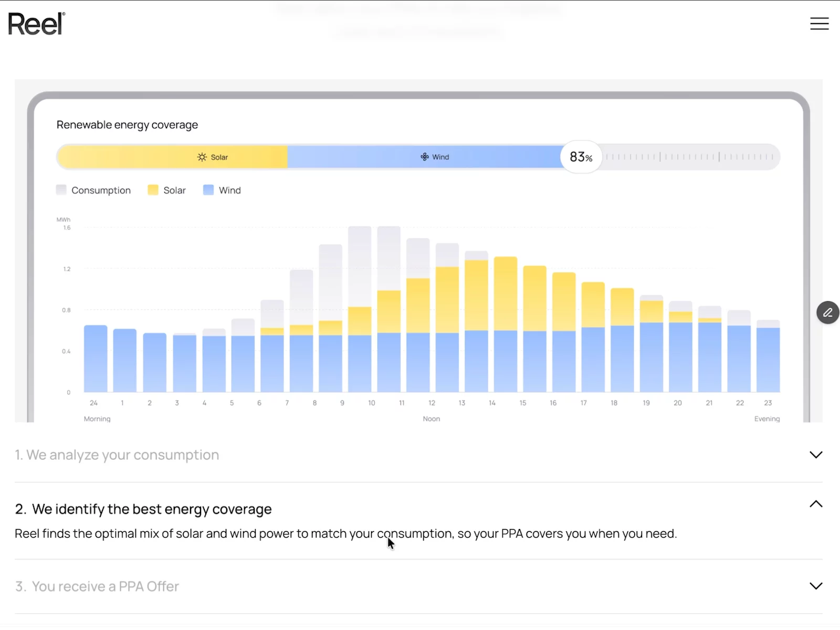The image size is (840, 630).
Task: Click the 'MWh' unit label
Action: coord(64,219)
